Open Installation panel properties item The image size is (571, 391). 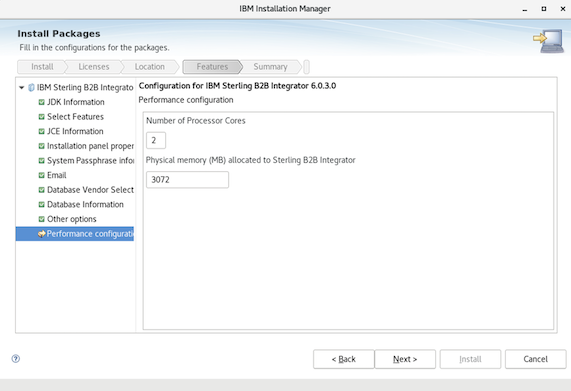[90, 146]
